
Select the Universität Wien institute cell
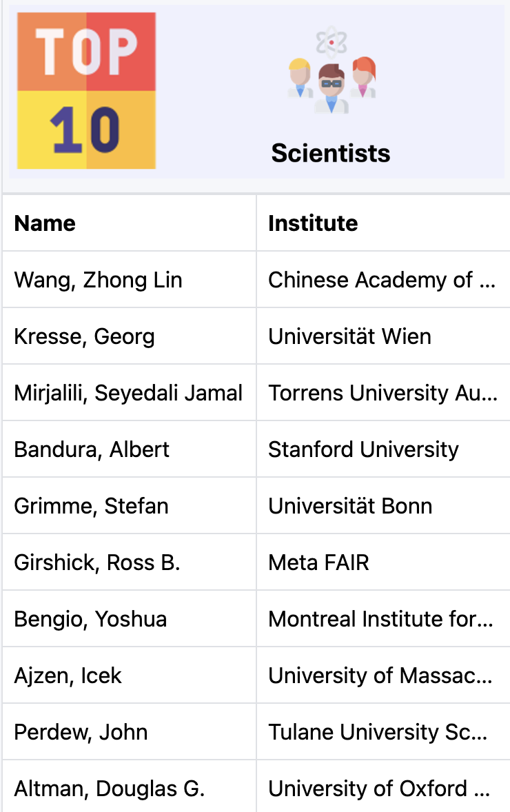[x=349, y=336]
